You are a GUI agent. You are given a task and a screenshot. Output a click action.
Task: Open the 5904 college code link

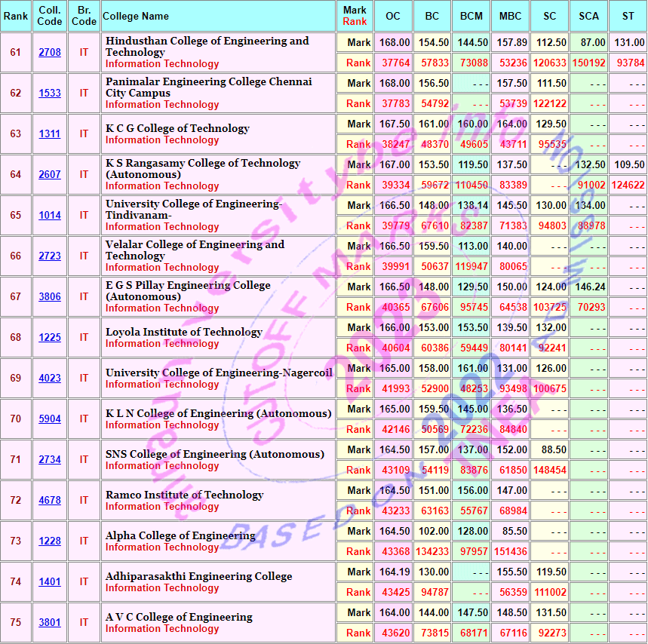(x=50, y=419)
